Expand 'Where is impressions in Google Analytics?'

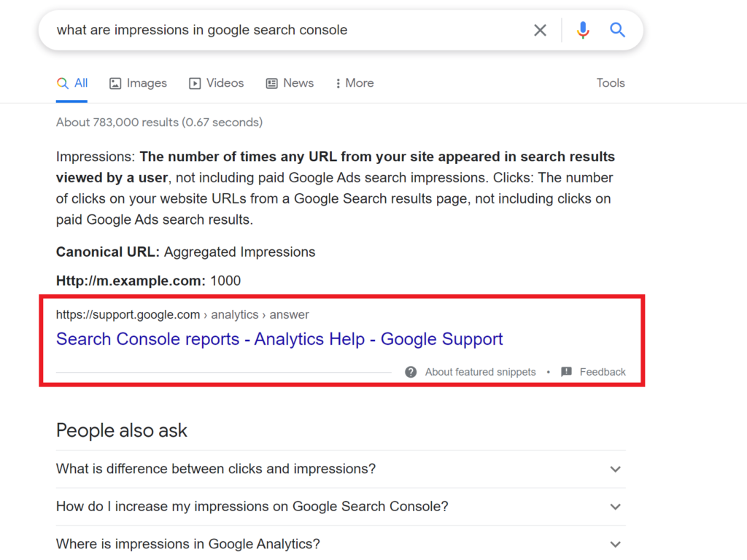[341, 544]
